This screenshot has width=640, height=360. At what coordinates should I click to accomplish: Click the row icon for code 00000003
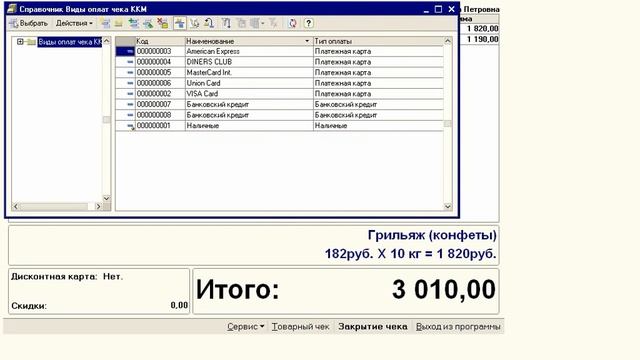click(130, 51)
